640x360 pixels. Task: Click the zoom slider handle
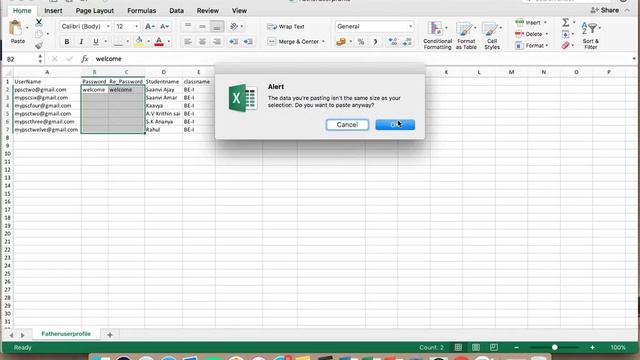554,347
